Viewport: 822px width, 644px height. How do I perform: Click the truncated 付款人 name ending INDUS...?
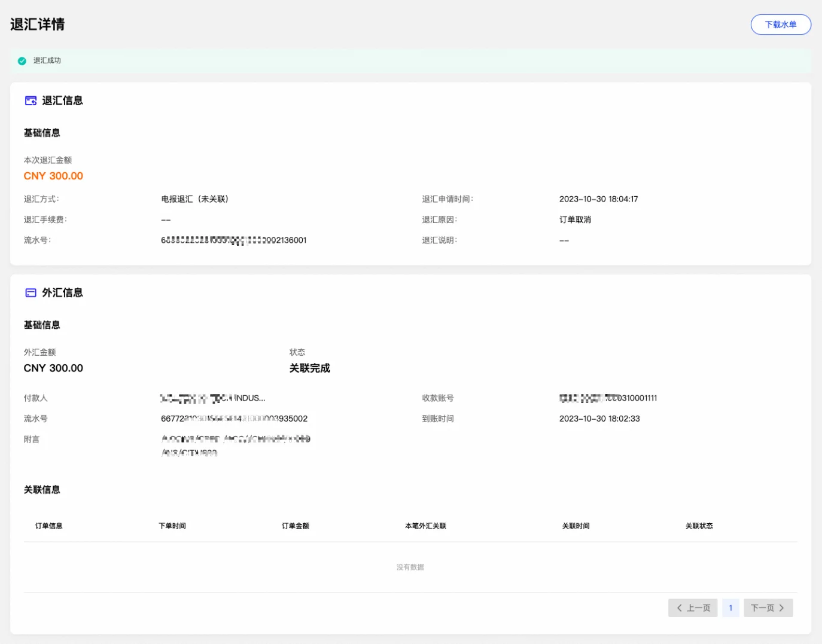212,398
